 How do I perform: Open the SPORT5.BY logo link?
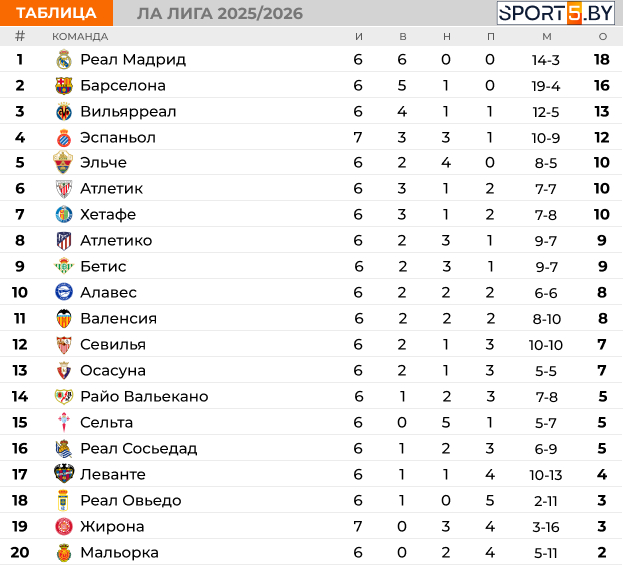coord(556,13)
